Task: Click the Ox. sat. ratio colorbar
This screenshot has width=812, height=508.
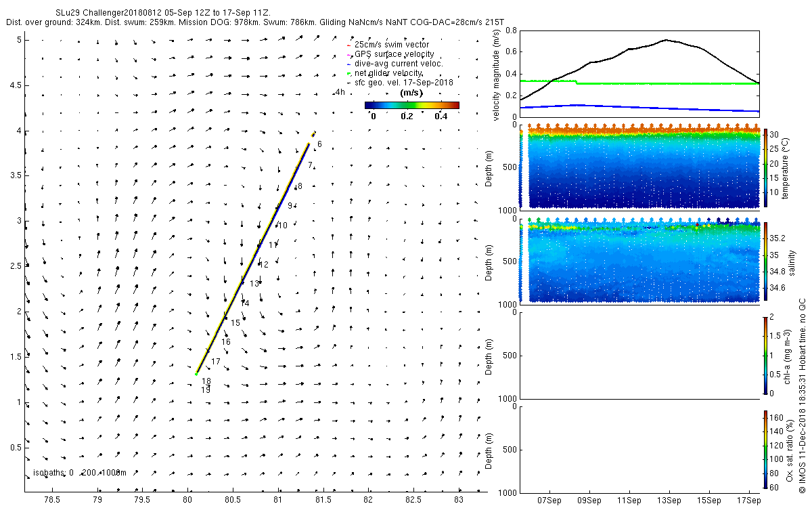Action: [765, 449]
